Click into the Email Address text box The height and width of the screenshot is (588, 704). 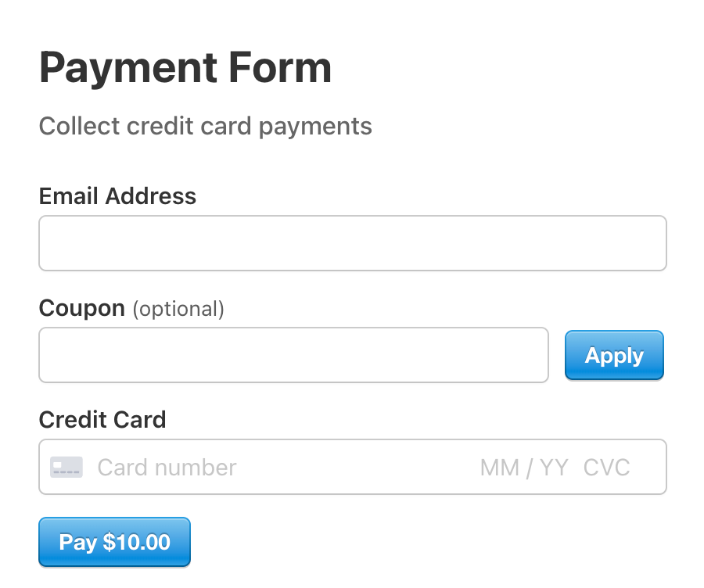pyautogui.click(x=353, y=243)
